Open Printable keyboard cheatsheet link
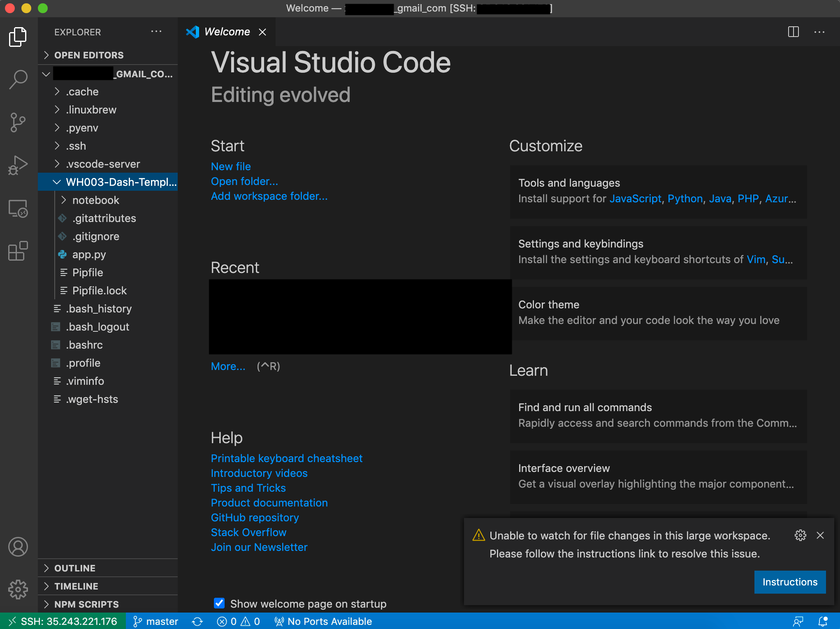This screenshot has height=629, width=840. (287, 458)
